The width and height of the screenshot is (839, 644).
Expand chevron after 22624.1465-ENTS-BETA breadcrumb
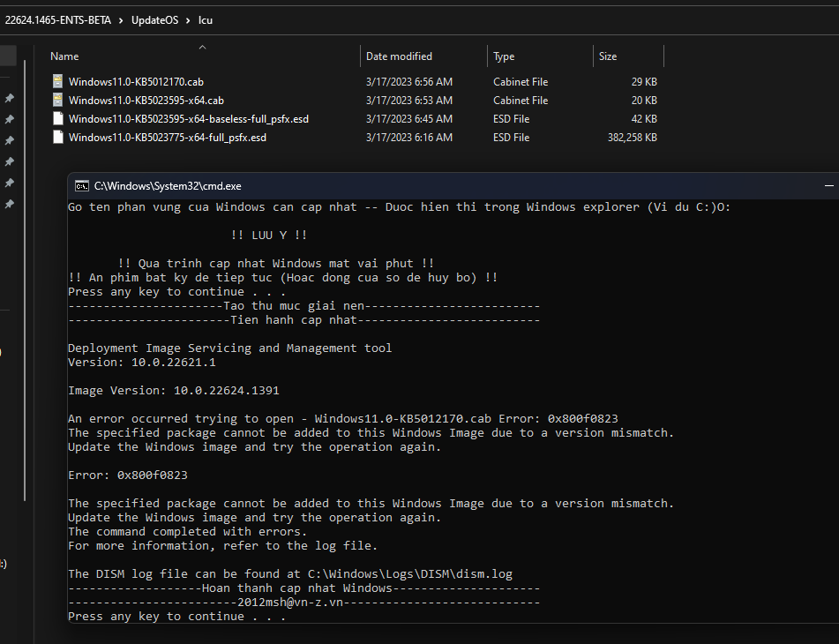[121, 20]
